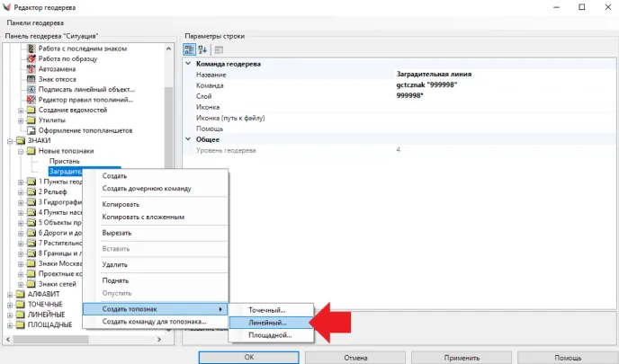Collapse the 'Общее' property category
This screenshot has width=619, height=364.
tap(189, 139)
